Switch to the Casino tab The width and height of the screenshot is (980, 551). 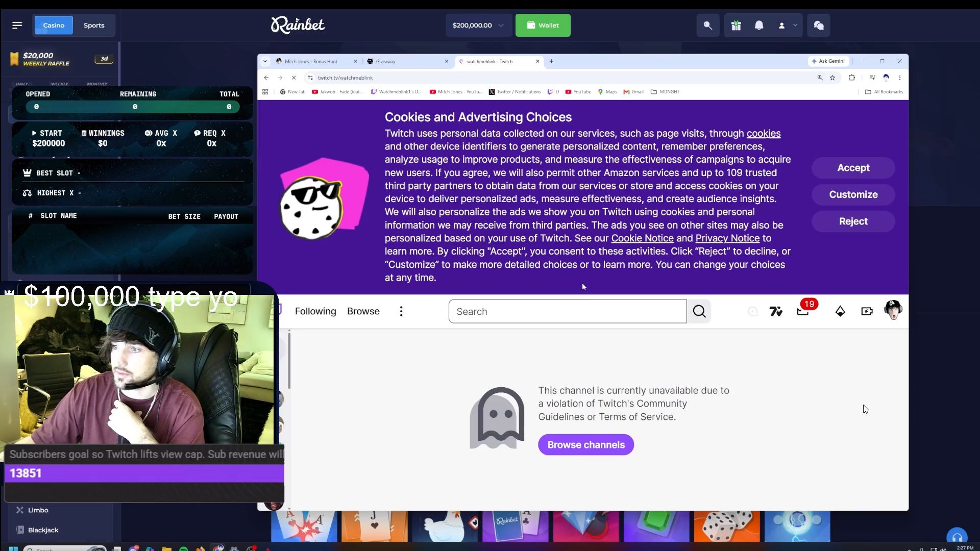(54, 25)
